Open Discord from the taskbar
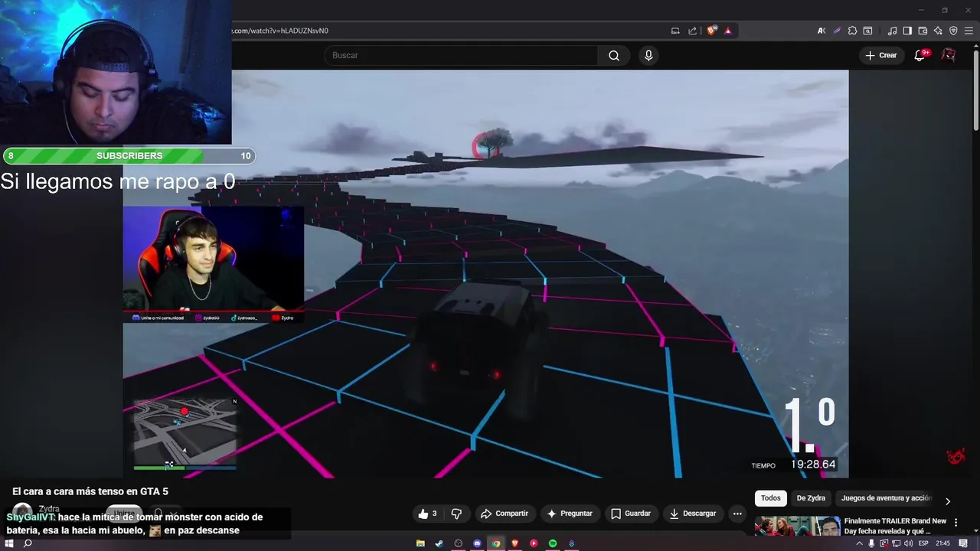This screenshot has height=551, width=980. pos(477,543)
